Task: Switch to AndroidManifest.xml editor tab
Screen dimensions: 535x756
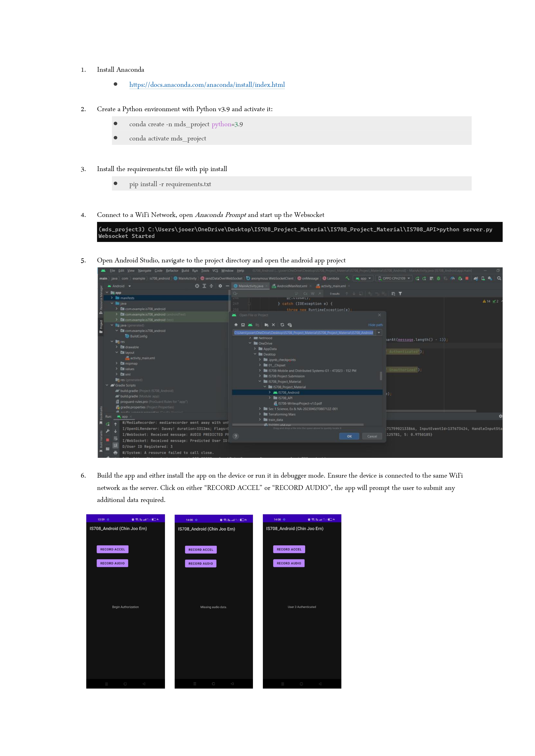Action: (291, 286)
